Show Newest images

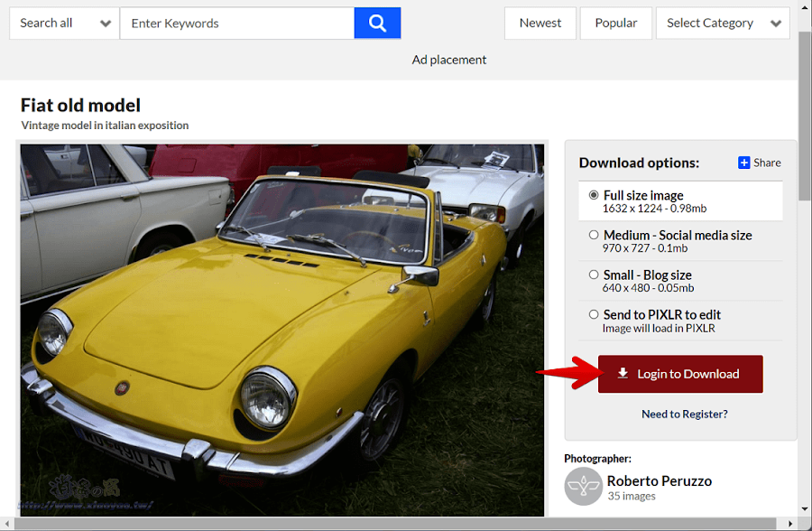540,23
